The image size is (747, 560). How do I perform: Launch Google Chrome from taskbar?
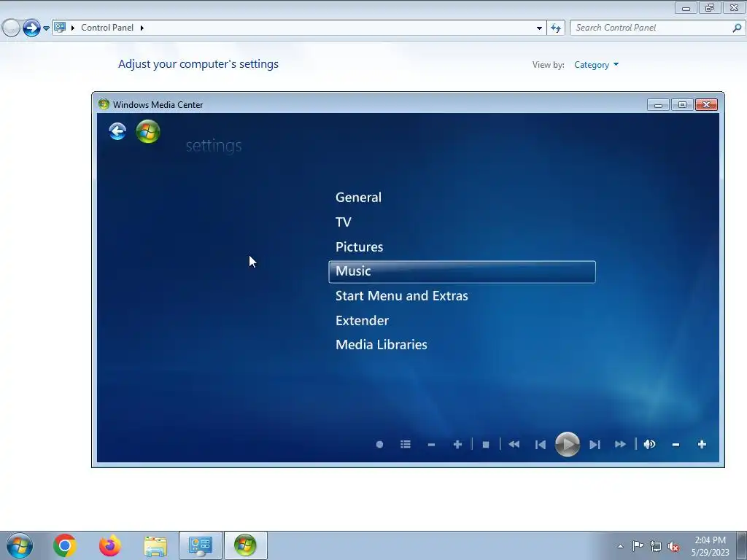(x=65, y=545)
